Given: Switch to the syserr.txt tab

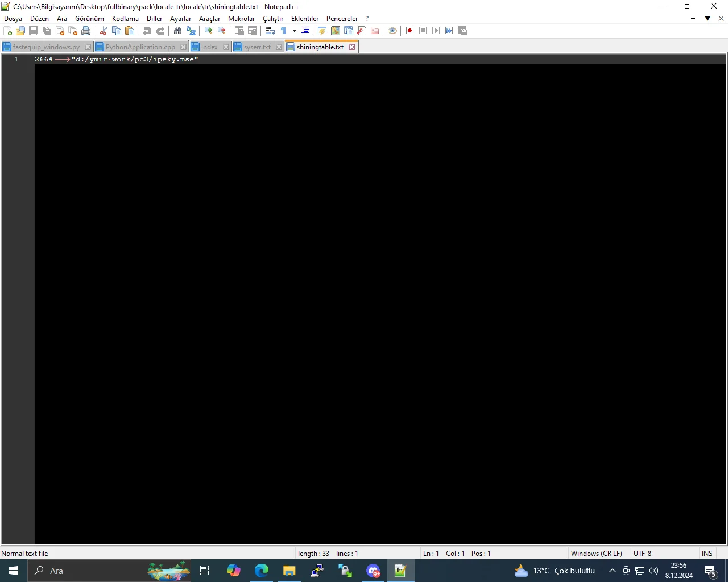Looking at the screenshot, I should (x=257, y=47).
